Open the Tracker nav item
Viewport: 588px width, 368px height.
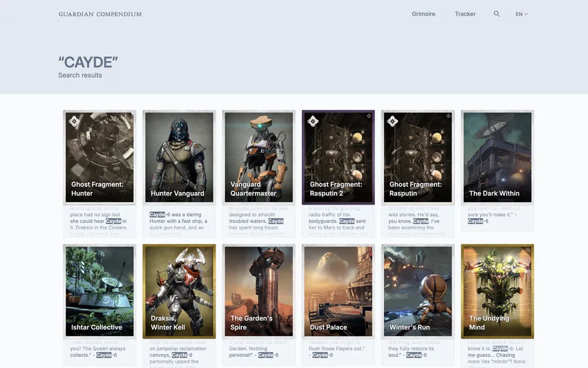[465, 14]
